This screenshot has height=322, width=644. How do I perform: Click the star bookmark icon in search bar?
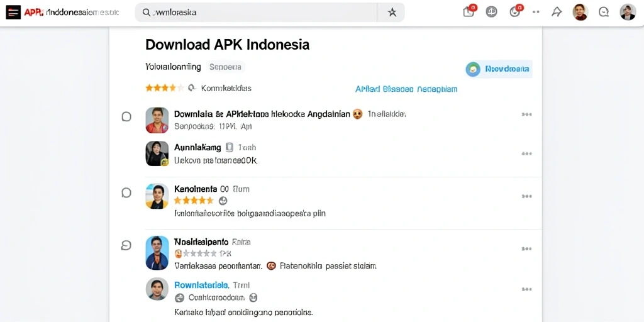(x=392, y=13)
